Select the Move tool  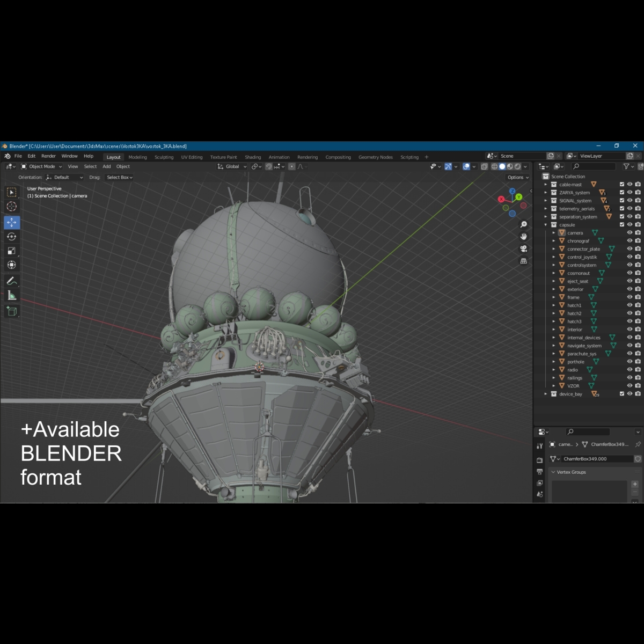[12, 222]
